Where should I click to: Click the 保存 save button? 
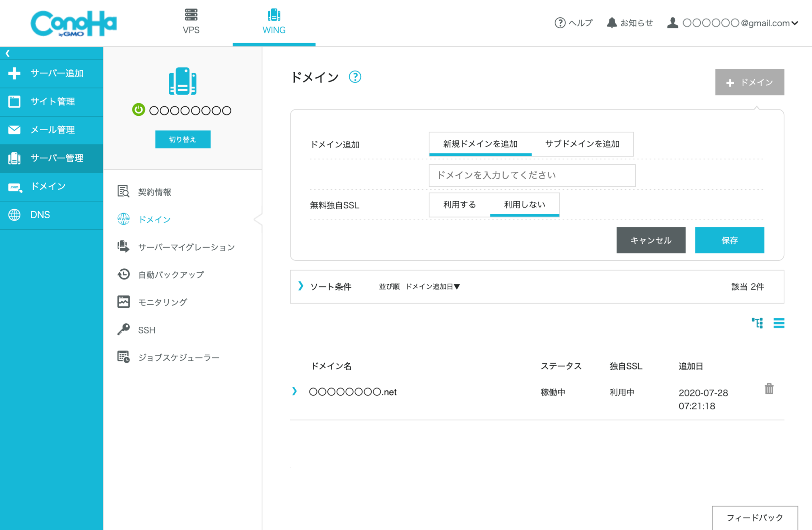click(729, 240)
